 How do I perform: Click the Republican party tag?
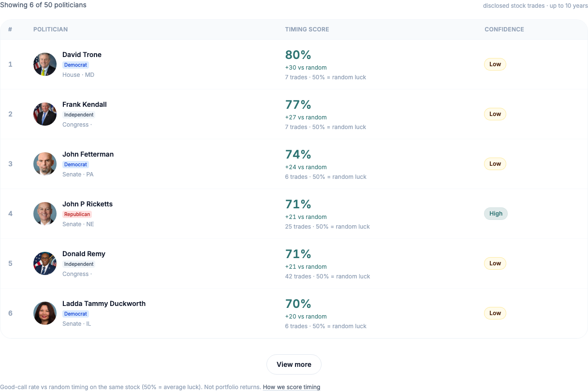point(77,214)
